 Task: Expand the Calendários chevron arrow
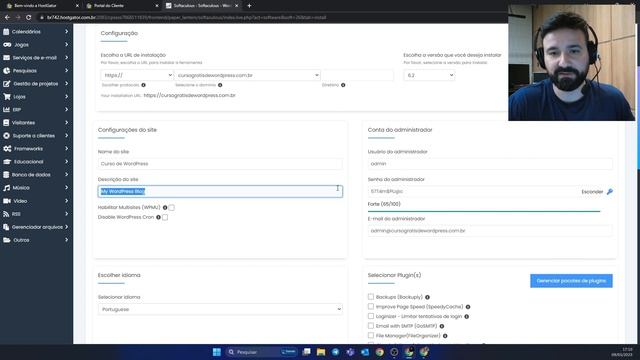[67, 31]
